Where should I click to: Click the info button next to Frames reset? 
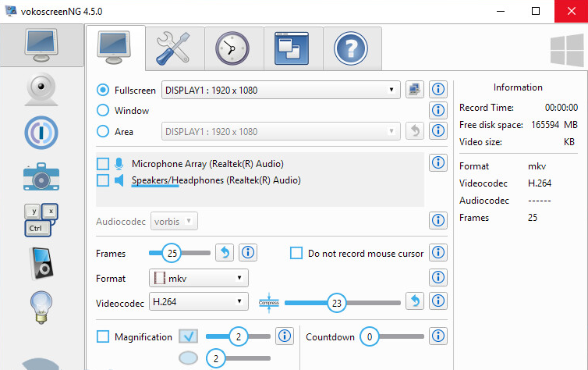(248, 253)
